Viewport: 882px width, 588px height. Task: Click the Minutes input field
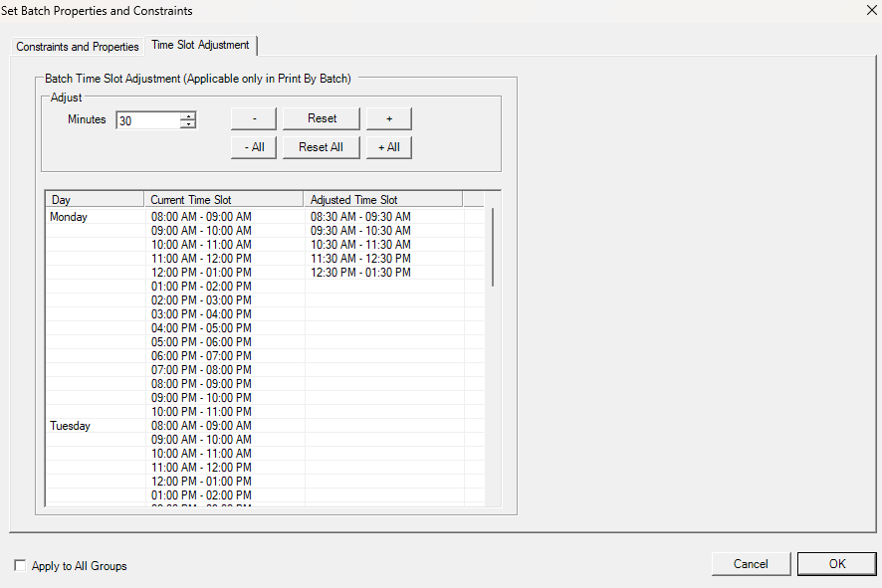pos(147,120)
